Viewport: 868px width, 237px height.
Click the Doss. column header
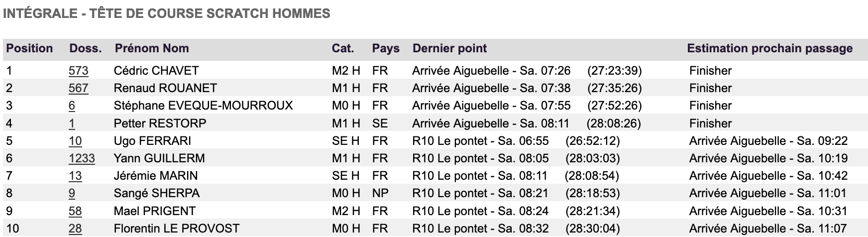(86, 48)
